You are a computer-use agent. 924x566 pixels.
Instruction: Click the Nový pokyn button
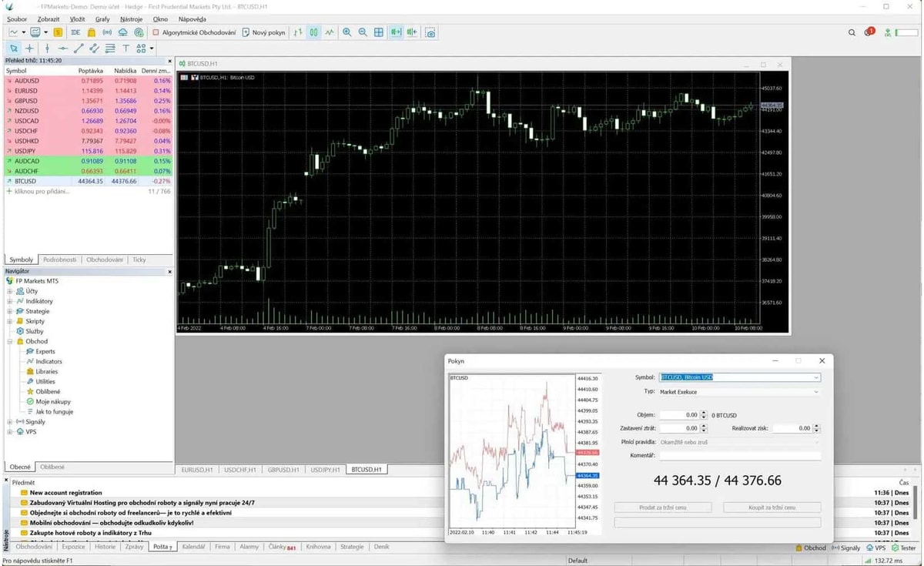pyautogui.click(x=264, y=32)
